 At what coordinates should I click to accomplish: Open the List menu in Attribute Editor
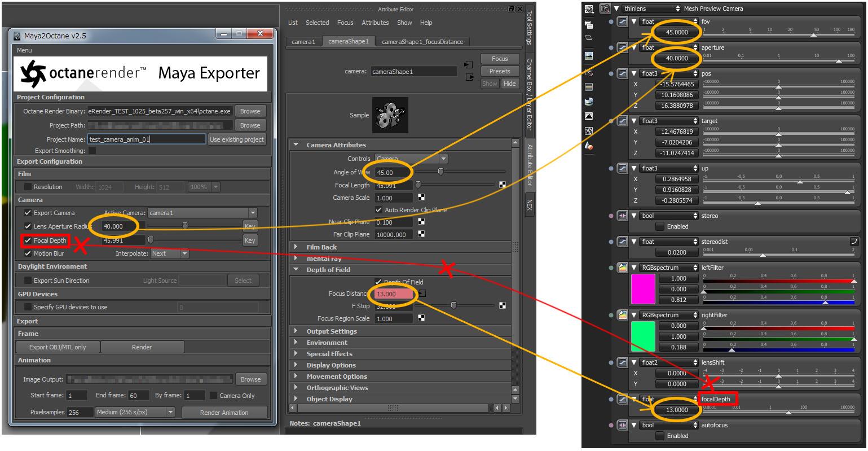pos(293,23)
